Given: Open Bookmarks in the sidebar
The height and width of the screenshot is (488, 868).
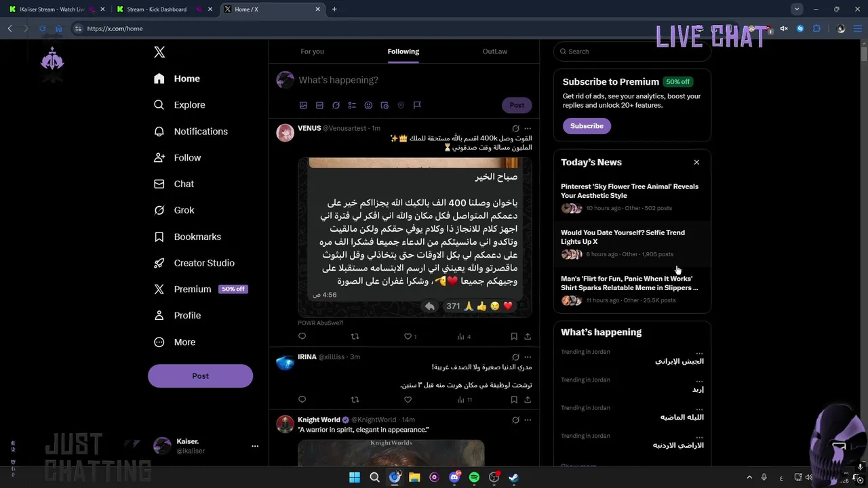Looking at the screenshot, I should click(188, 237).
